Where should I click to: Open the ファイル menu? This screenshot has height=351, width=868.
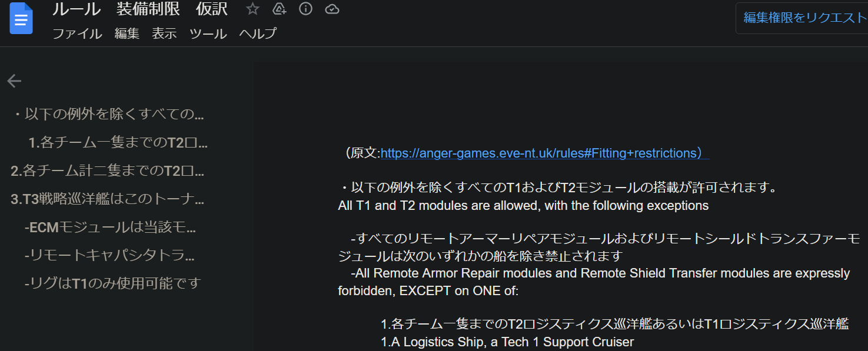tap(77, 34)
